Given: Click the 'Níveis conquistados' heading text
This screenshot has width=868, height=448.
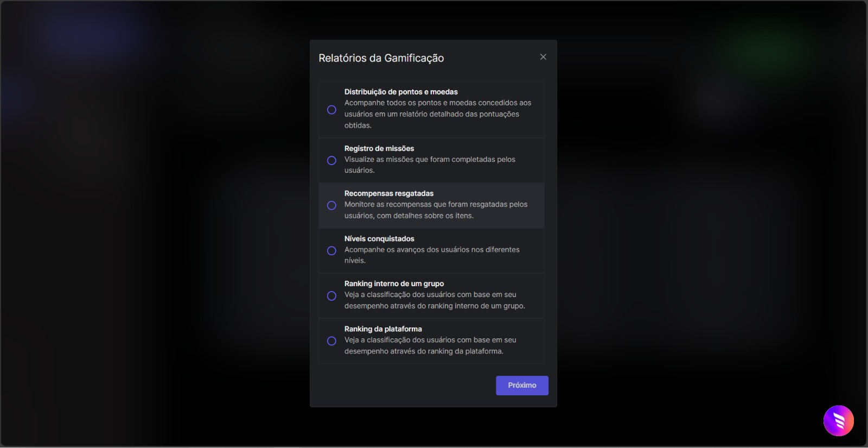Looking at the screenshot, I should coord(379,238).
